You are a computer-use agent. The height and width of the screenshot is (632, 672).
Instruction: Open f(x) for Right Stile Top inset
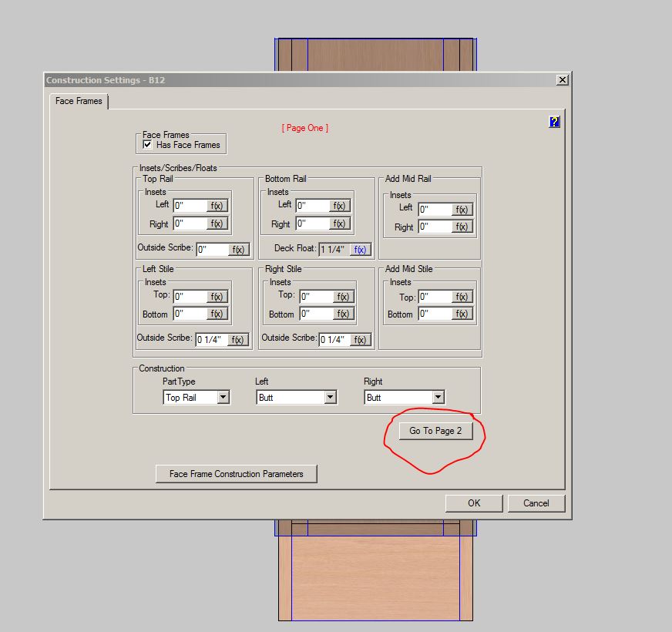pyautogui.click(x=343, y=297)
